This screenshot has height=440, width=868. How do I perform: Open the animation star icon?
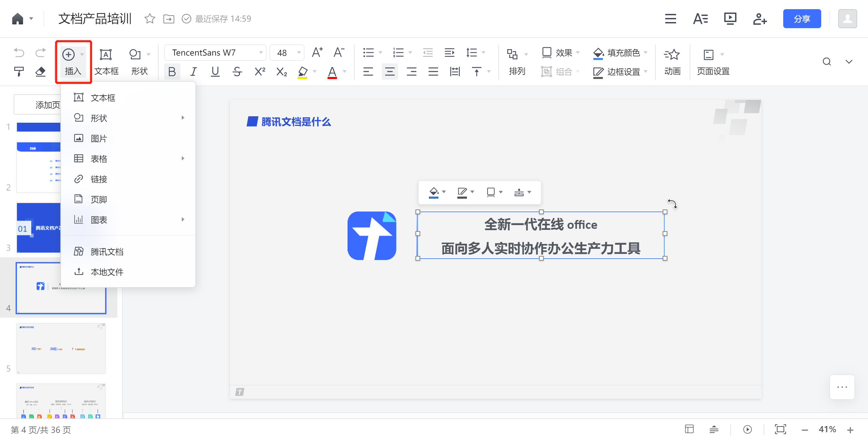(672, 54)
